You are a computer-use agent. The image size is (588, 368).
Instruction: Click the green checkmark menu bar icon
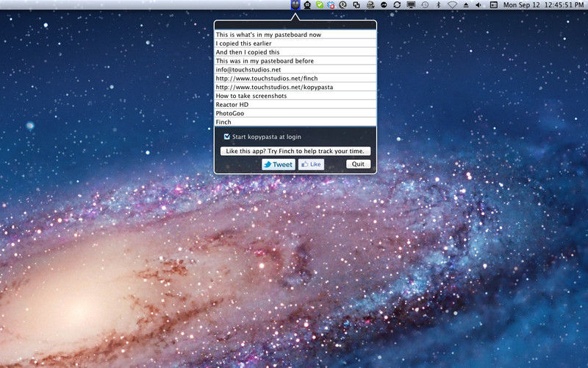(320, 5)
